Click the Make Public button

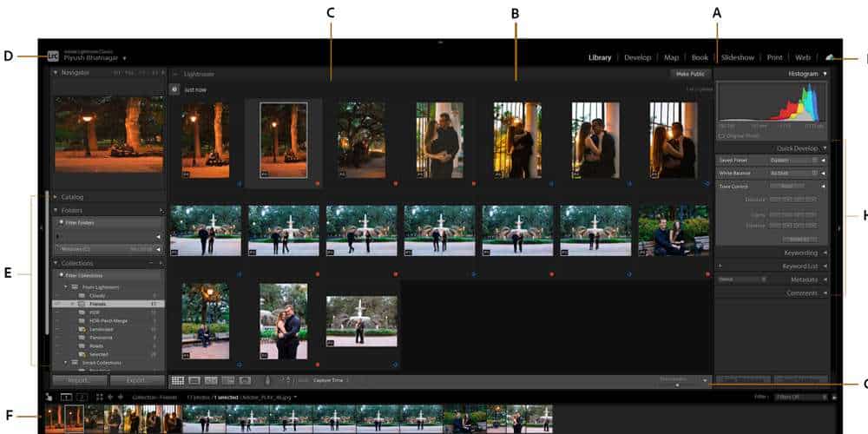click(690, 74)
